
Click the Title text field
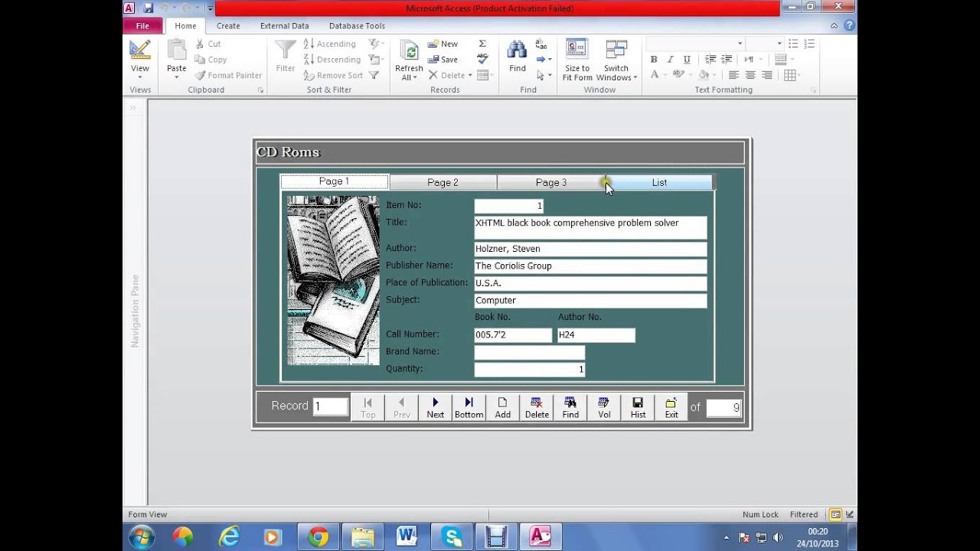point(590,227)
